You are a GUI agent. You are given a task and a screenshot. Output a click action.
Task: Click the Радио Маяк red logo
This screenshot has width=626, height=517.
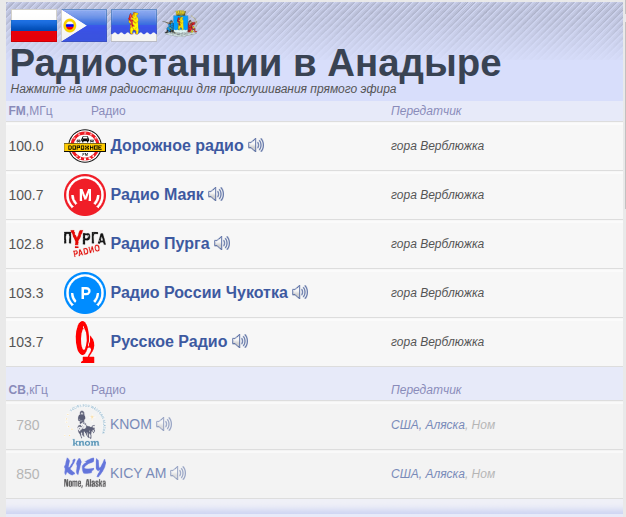85,195
